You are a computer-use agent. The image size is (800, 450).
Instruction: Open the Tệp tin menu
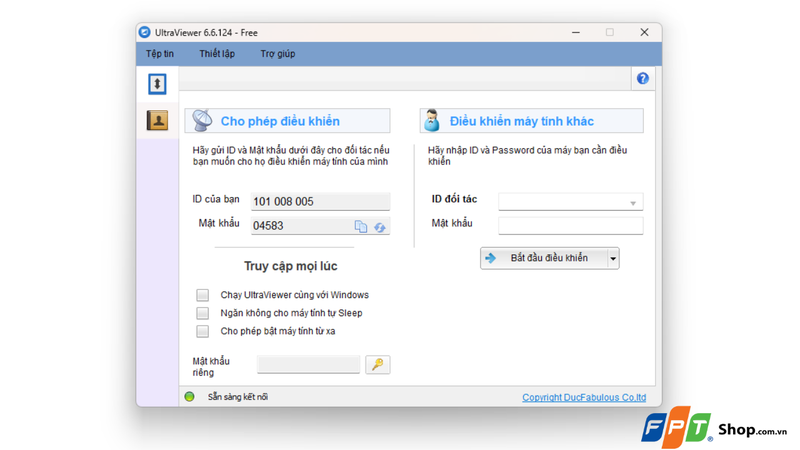(160, 54)
